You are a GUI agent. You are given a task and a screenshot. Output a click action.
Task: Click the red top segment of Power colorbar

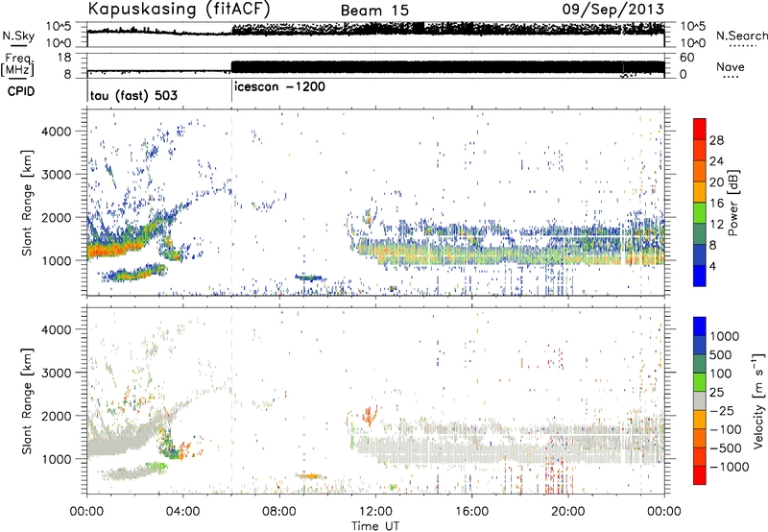700,130
